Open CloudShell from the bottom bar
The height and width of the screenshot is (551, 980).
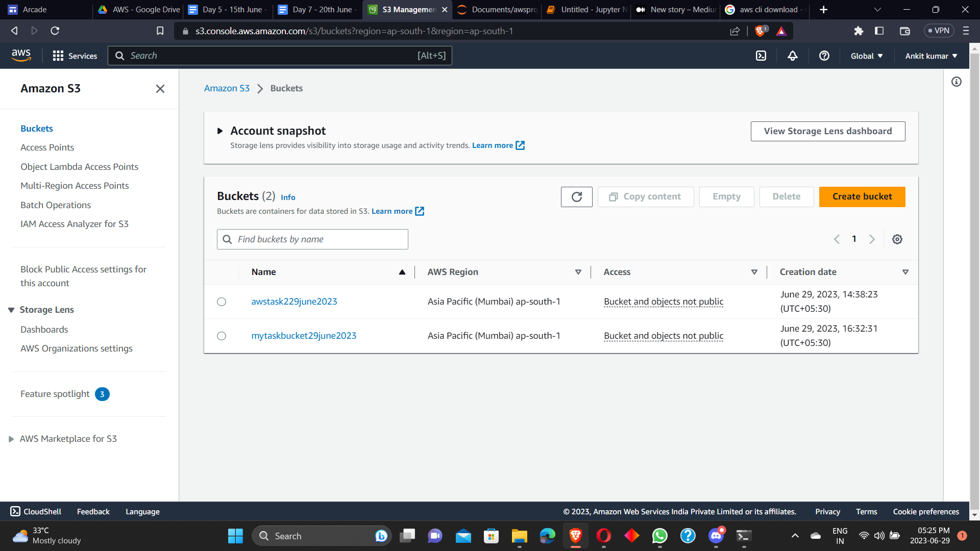coord(36,511)
